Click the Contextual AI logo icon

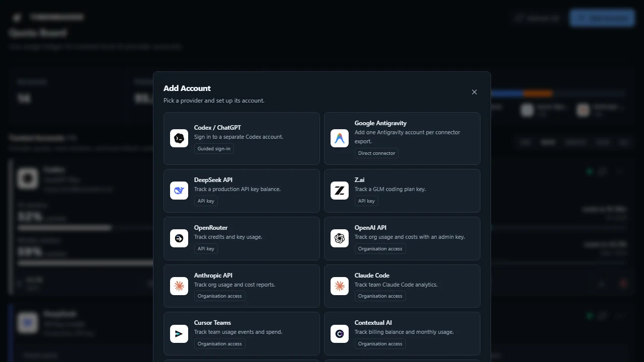click(x=340, y=333)
